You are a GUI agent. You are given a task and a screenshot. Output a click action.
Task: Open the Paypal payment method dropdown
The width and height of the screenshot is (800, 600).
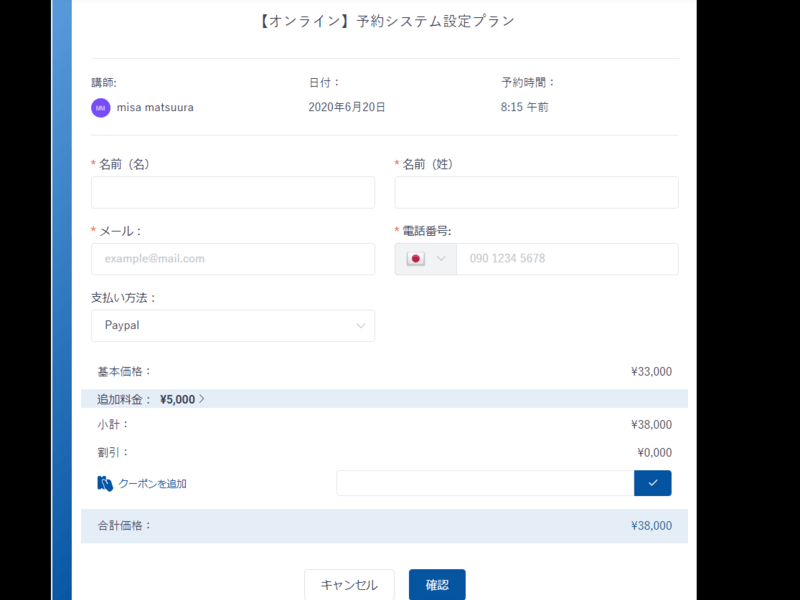click(232, 326)
